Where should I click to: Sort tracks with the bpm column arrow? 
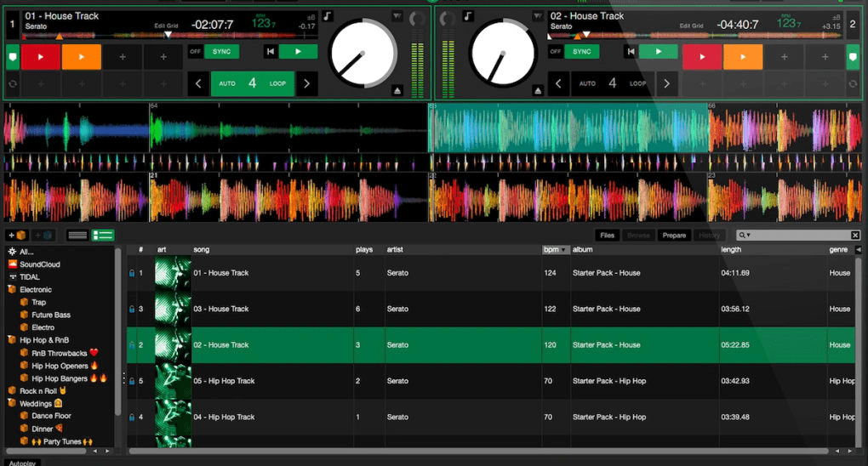pyautogui.click(x=563, y=250)
